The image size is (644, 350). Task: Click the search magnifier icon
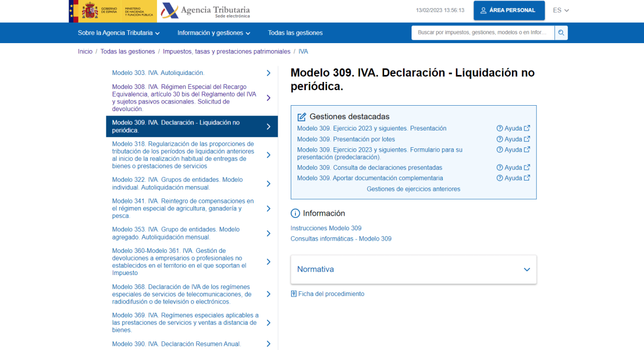click(561, 33)
